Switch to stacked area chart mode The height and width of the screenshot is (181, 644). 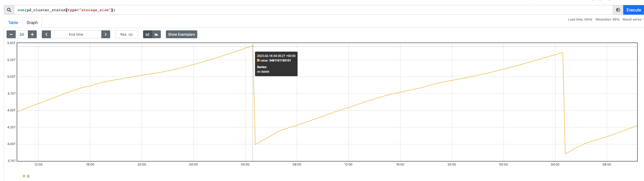tap(157, 34)
